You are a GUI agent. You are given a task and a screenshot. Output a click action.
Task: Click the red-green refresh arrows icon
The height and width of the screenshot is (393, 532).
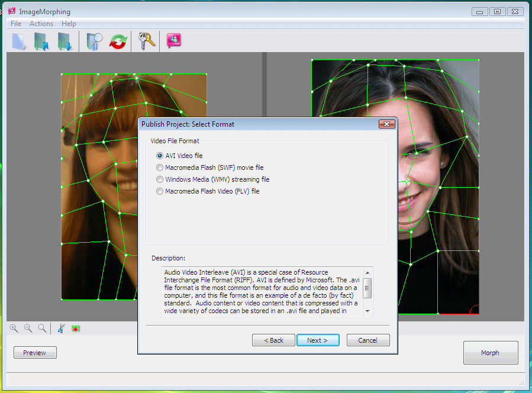point(118,41)
